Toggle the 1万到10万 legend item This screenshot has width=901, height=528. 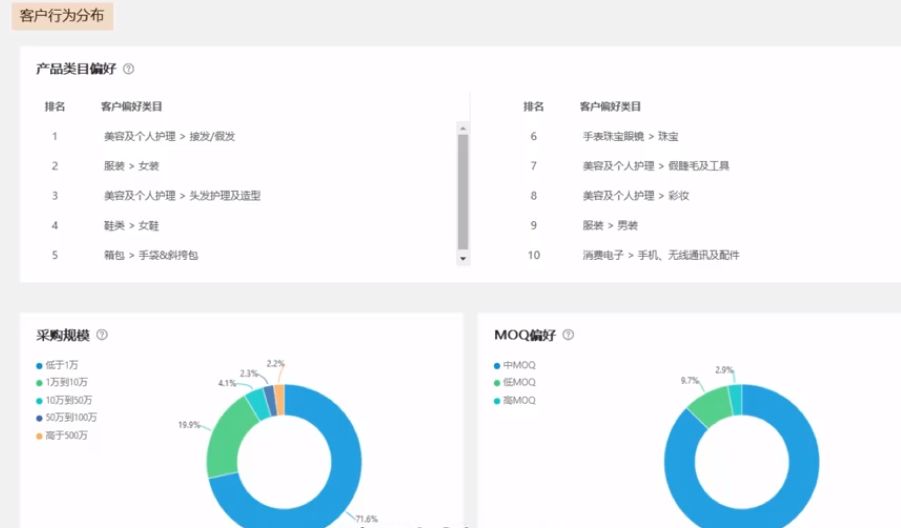61,383
